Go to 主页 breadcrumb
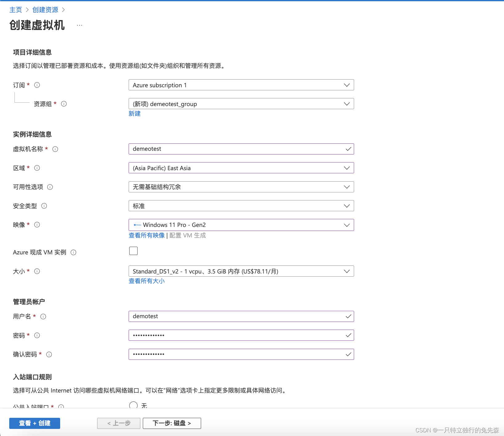 click(16, 10)
